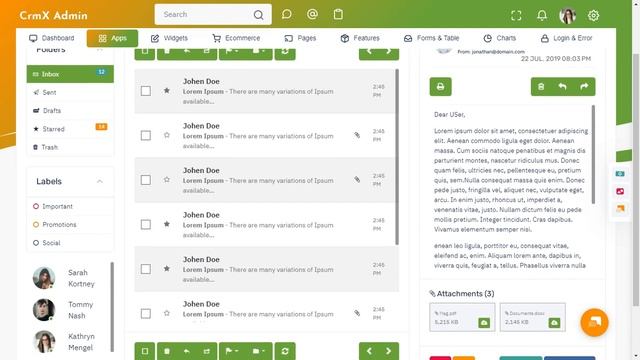Go to previous page in toolbar below email list
This screenshot has height=360, width=640.
pyautogui.click(x=369, y=351)
